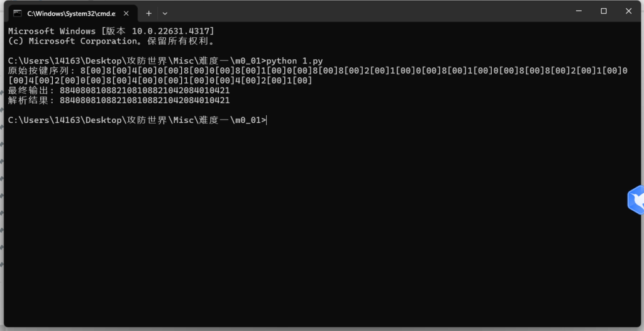Click the "python 1.py" command text
The image size is (644, 331).
(294, 61)
